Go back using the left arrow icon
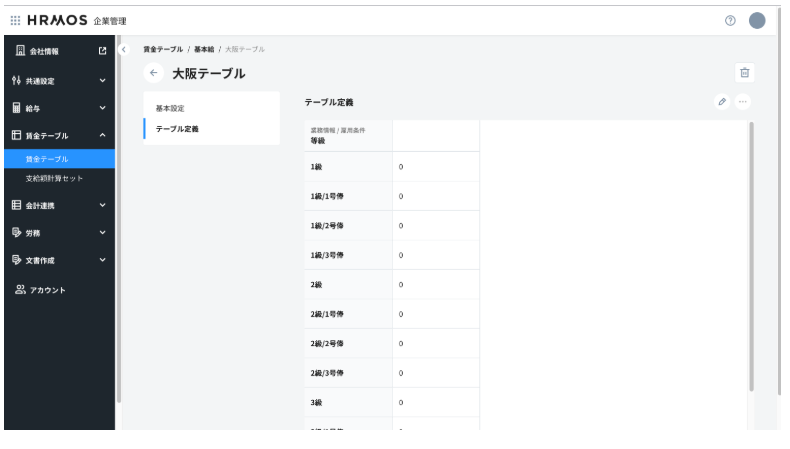Viewport: 790px width, 449px height. coord(153,73)
